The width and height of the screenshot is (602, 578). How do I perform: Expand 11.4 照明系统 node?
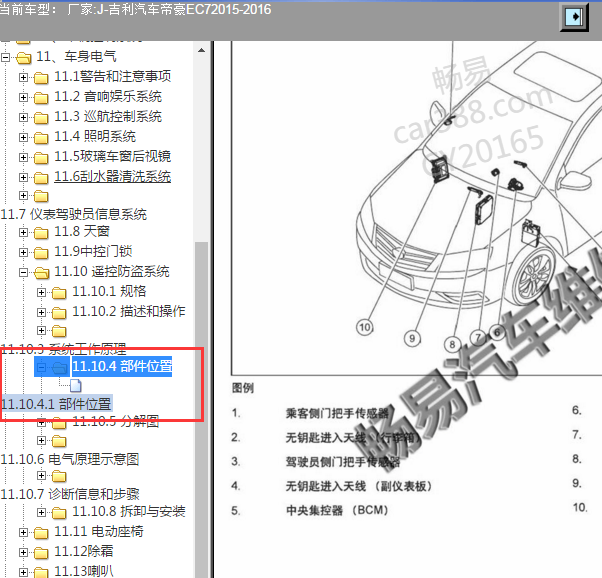(x=23, y=137)
